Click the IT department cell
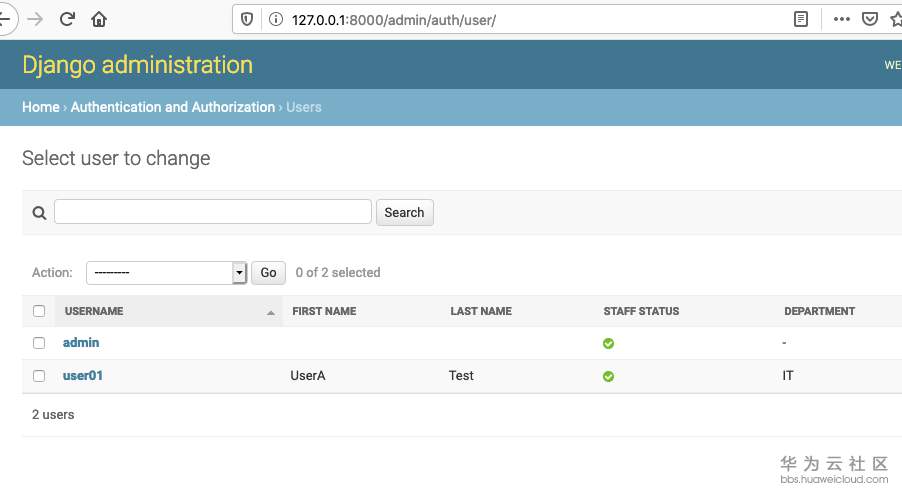The width and height of the screenshot is (902, 494). pos(788,376)
